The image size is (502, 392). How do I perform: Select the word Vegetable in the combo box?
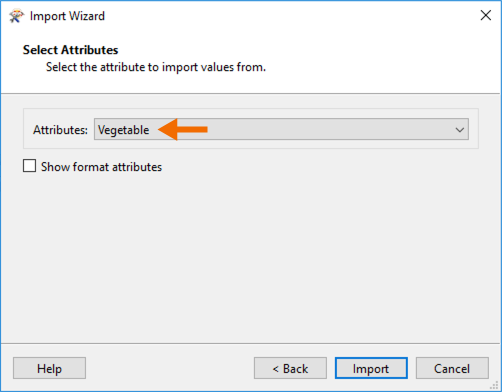[123, 130]
